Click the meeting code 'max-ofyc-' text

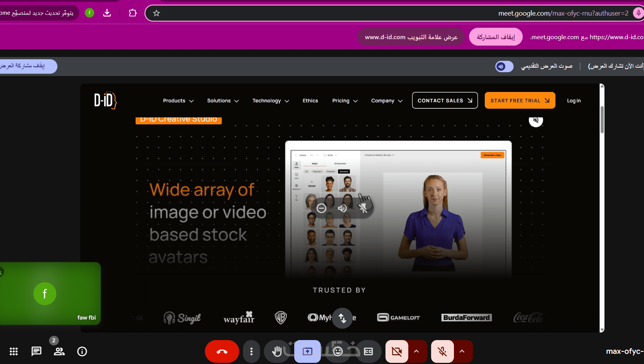pyautogui.click(x=625, y=351)
